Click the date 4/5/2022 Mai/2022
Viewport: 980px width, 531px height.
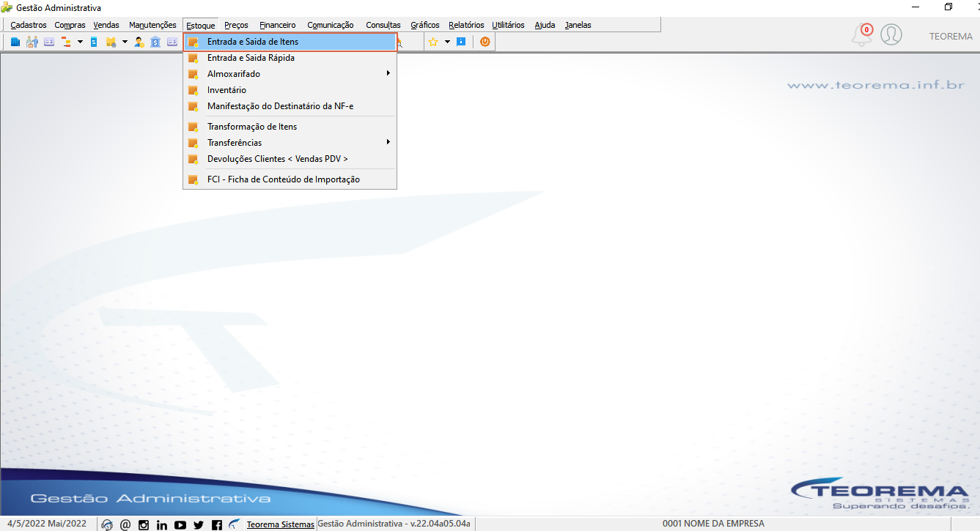47,524
